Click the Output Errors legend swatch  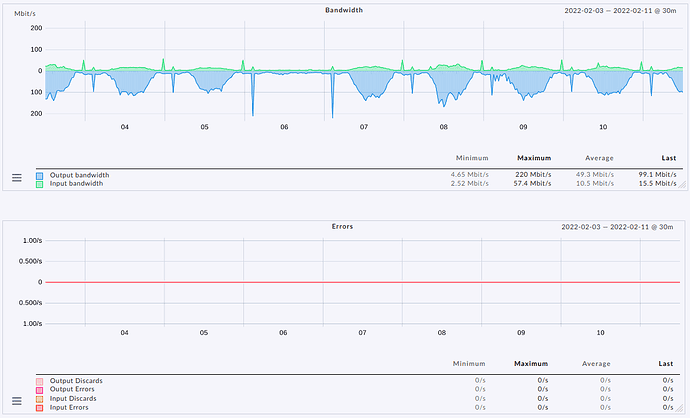click(40, 389)
